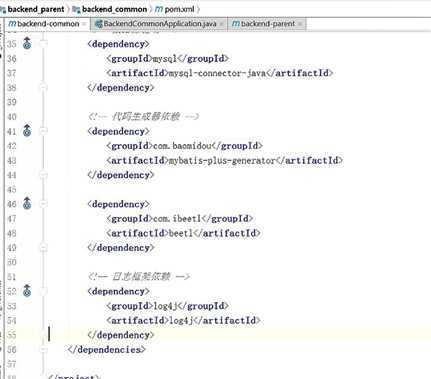
Task: Collapse the mybatis-plus-generator dependency at line 41
Action: (43, 131)
